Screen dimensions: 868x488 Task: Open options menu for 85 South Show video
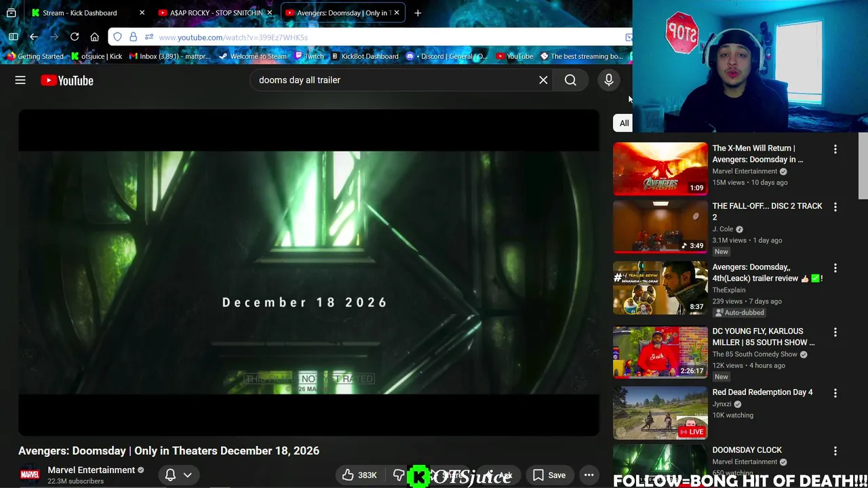[x=835, y=333]
